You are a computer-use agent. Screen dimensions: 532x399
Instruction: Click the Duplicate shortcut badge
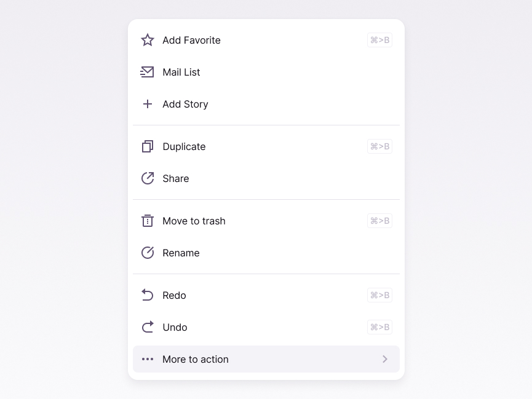pyautogui.click(x=379, y=146)
